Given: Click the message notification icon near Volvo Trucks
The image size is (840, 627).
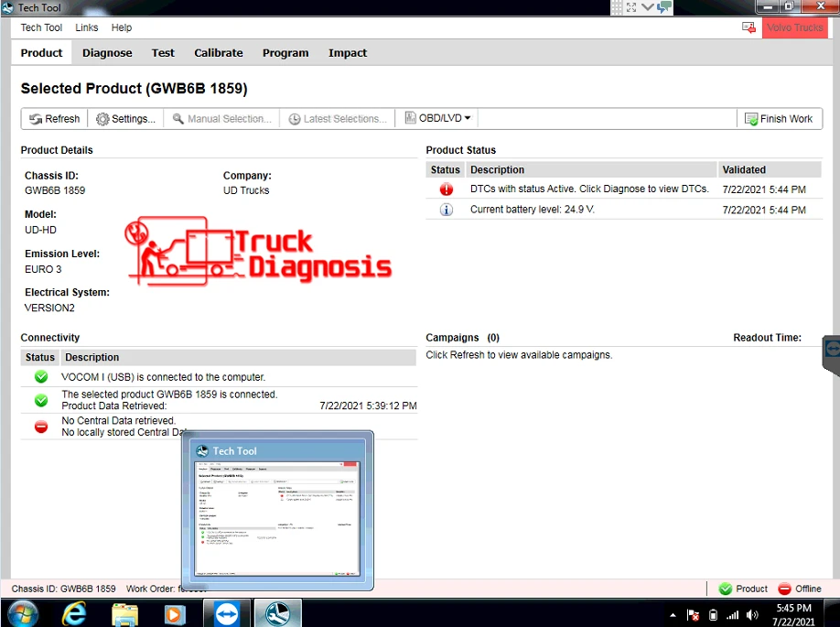Looking at the screenshot, I should (748, 27).
